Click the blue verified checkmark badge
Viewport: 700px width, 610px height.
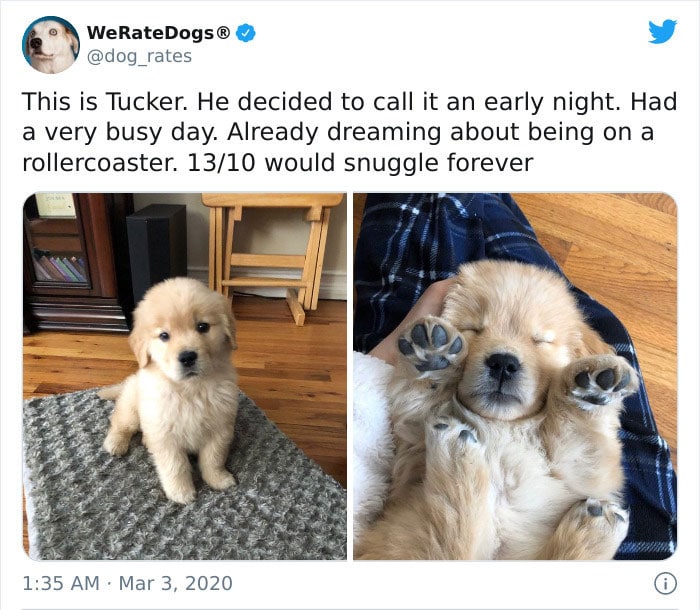pos(245,33)
